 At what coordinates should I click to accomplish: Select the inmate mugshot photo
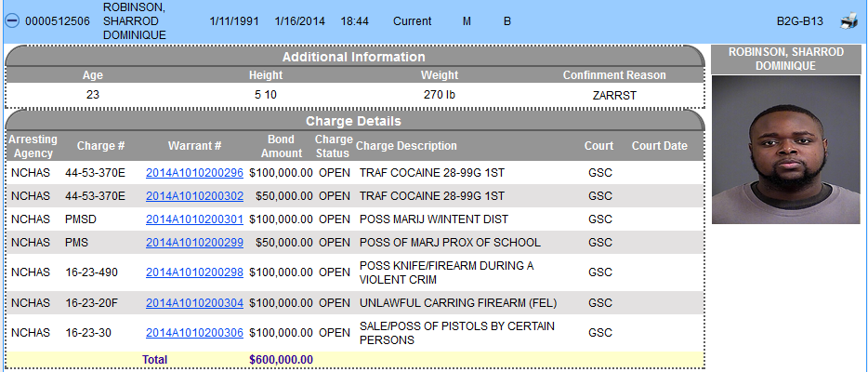pos(785,150)
